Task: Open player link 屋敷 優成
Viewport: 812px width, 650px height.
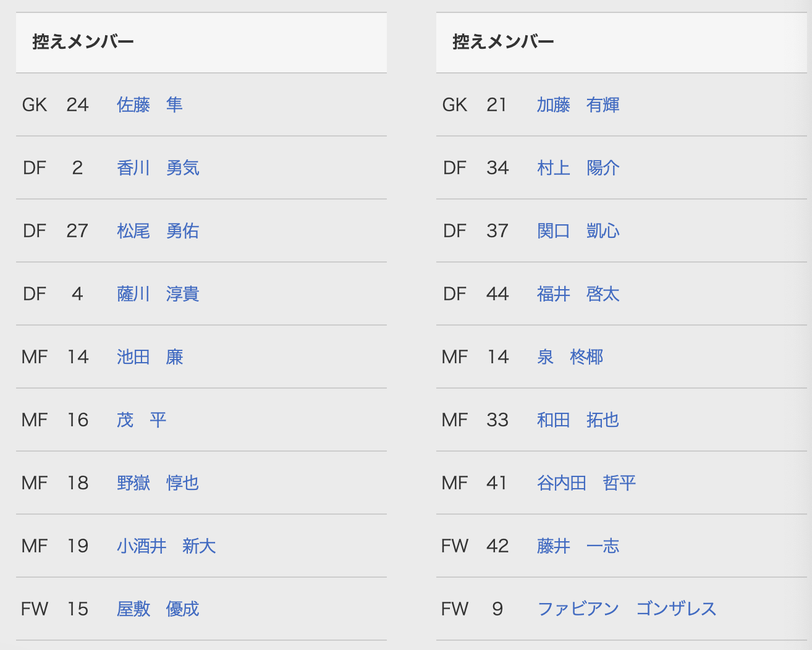Action: click(x=158, y=609)
